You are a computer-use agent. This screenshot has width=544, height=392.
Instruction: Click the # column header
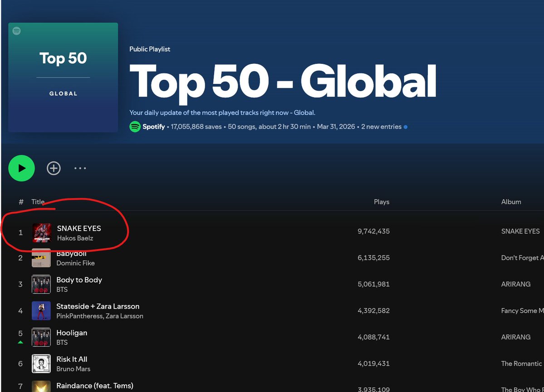(x=21, y=202)
